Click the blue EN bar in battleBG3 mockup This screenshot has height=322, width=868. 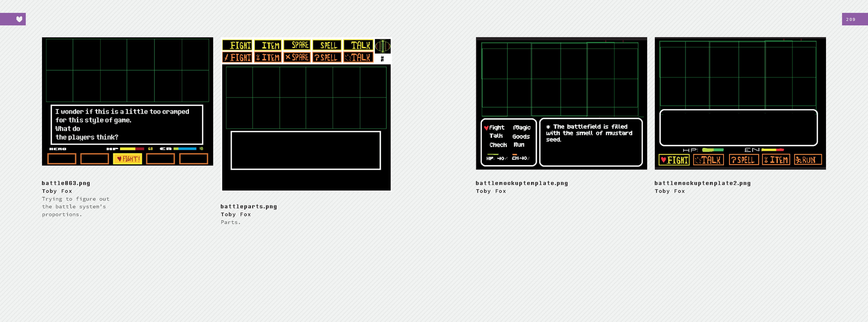(185, 149)
